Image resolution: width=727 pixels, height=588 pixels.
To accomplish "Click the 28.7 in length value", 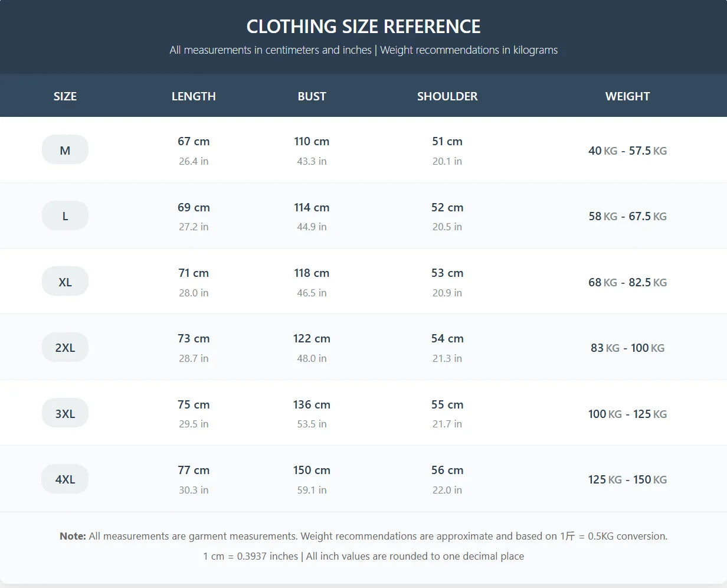I will (x=194, y=358).
